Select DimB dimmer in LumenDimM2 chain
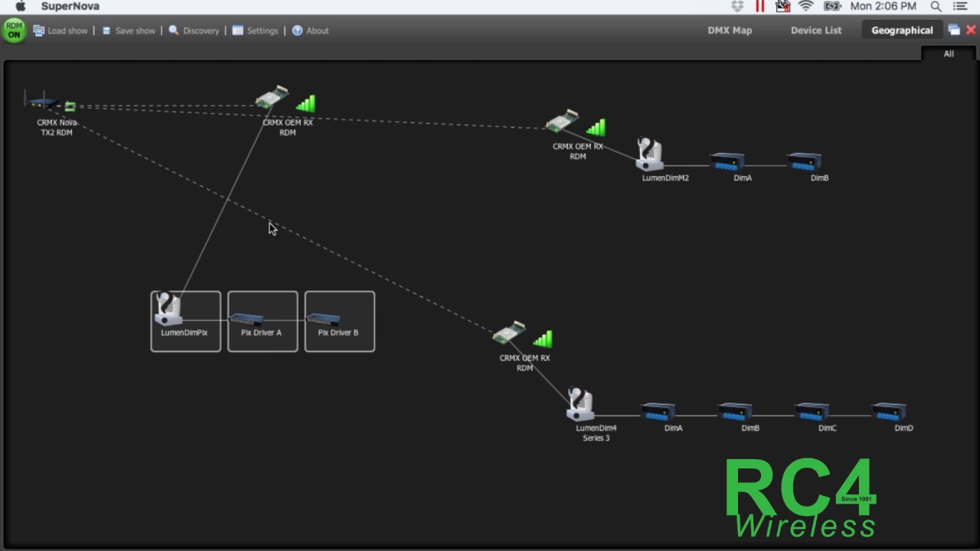Viewport: 980px width, 551px height. [x=805, y=161]
